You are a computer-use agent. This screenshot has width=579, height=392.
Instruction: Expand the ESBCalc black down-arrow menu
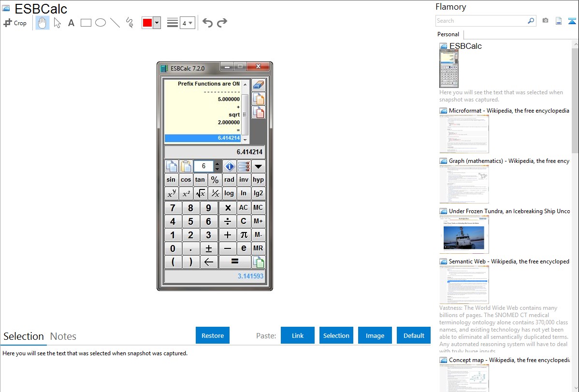[259, 166]
